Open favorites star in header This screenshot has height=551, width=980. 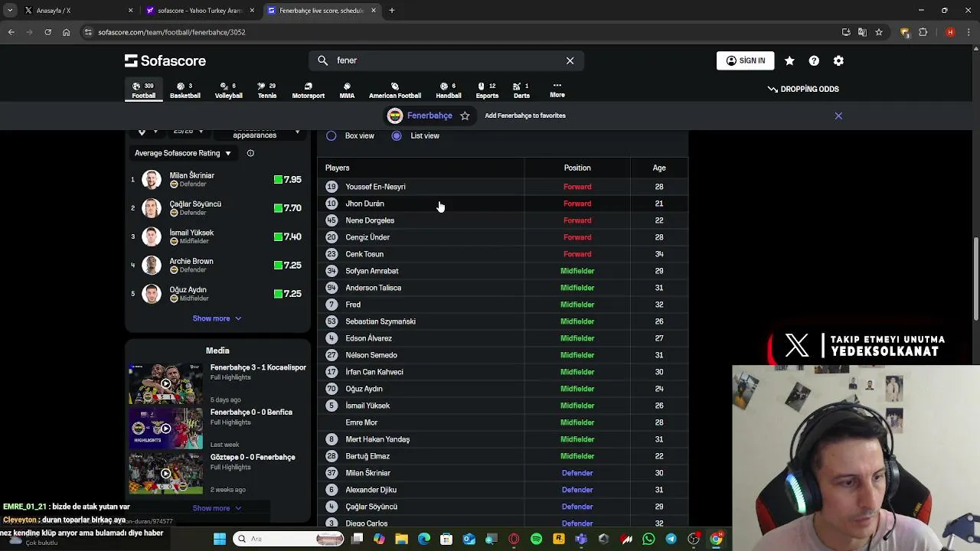coord(789,60)
